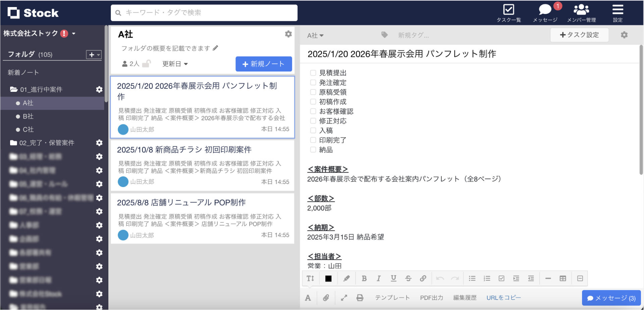Check the 納品 checkbox
Screen dimensions: 644x310
(x=313, y=149)
